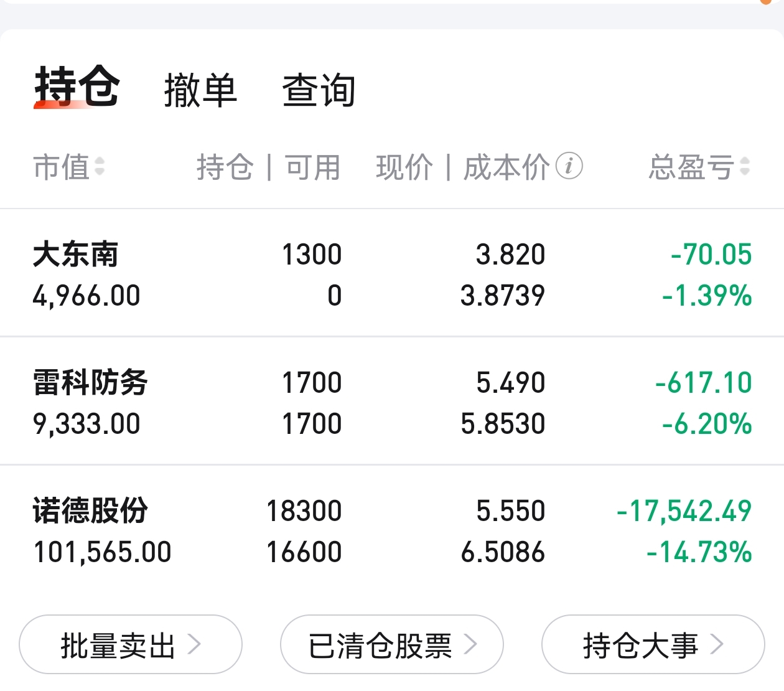
Task: Open chevron on 已清仓股票 button
Action: point(470,644)
